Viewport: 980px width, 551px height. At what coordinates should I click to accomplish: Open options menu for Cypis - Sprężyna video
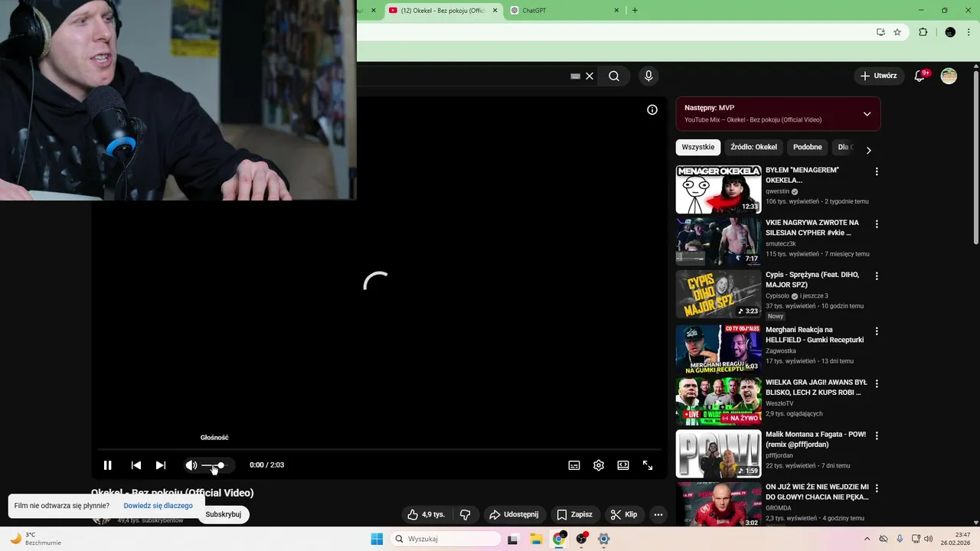(x=877, y=276)
